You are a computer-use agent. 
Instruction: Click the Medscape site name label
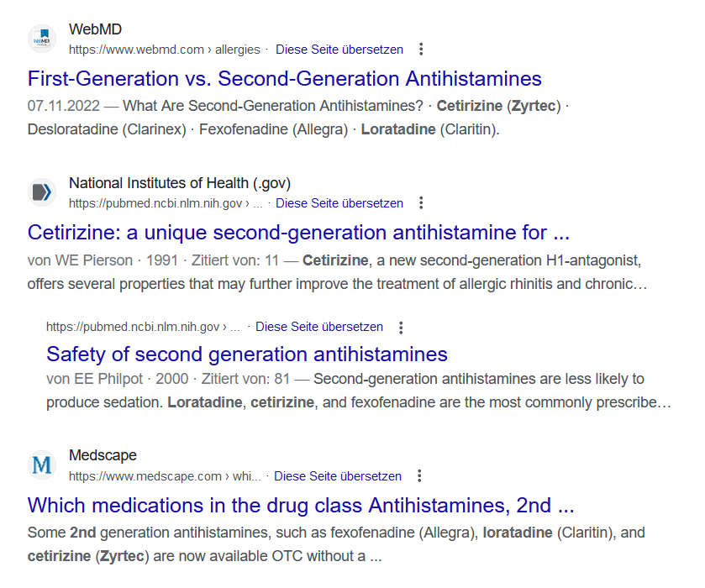[103, 455]
